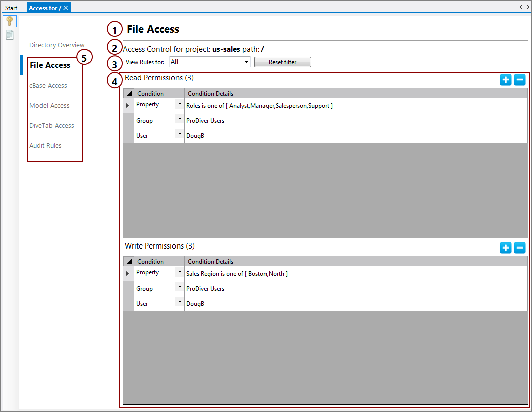The height and width of the screenshot is (412, 532).
Task: Switch to the Start tab
Action: [11, 7]
